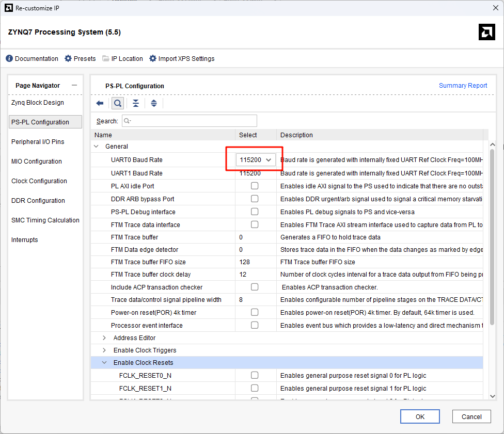
Task: Toggle the search magnifier toolbar icon
Action: [x=118, y=103]
